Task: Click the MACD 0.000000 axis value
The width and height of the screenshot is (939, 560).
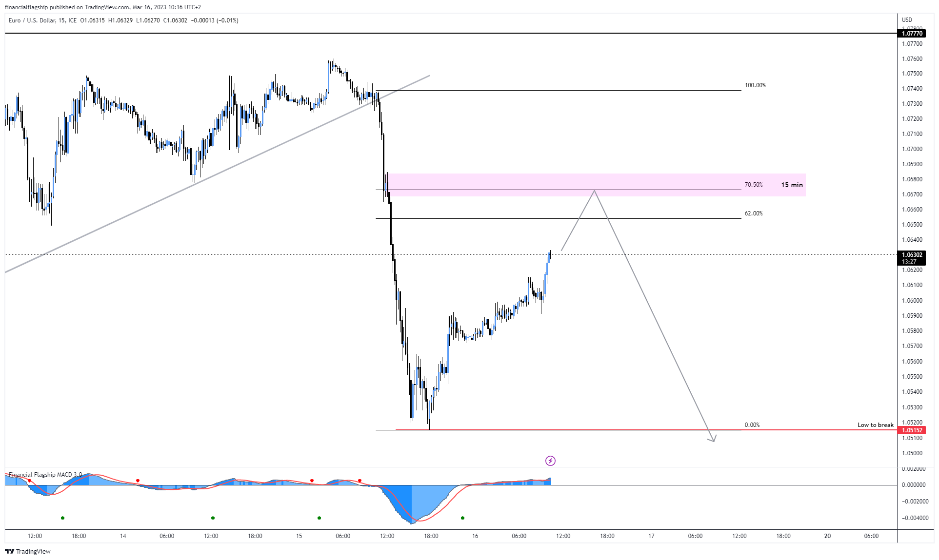Action: point(914,485)
